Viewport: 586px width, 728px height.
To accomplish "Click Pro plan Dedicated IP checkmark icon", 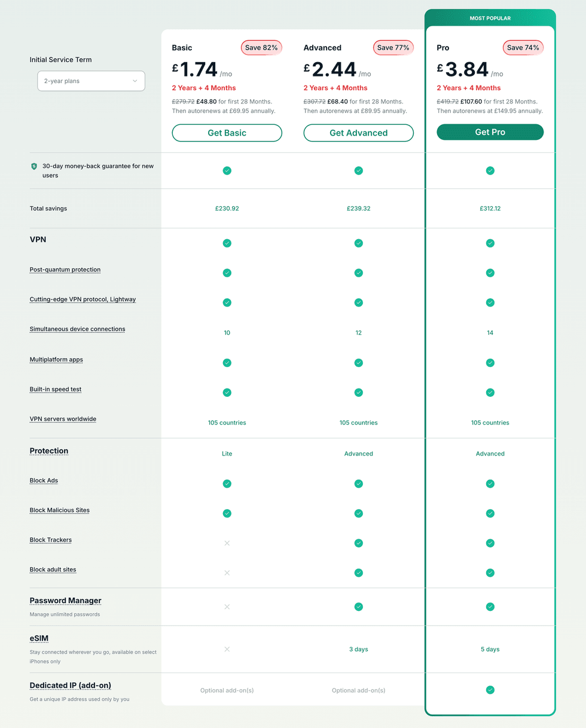I will point(490,690).
